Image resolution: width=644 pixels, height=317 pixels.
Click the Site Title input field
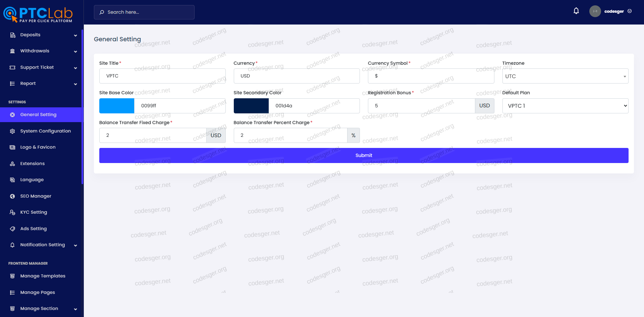pyautogui.click(x=162, y=76)
